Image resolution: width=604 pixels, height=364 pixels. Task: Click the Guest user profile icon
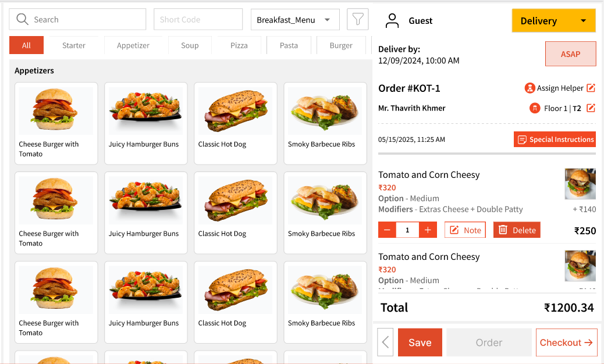point(392,21)
